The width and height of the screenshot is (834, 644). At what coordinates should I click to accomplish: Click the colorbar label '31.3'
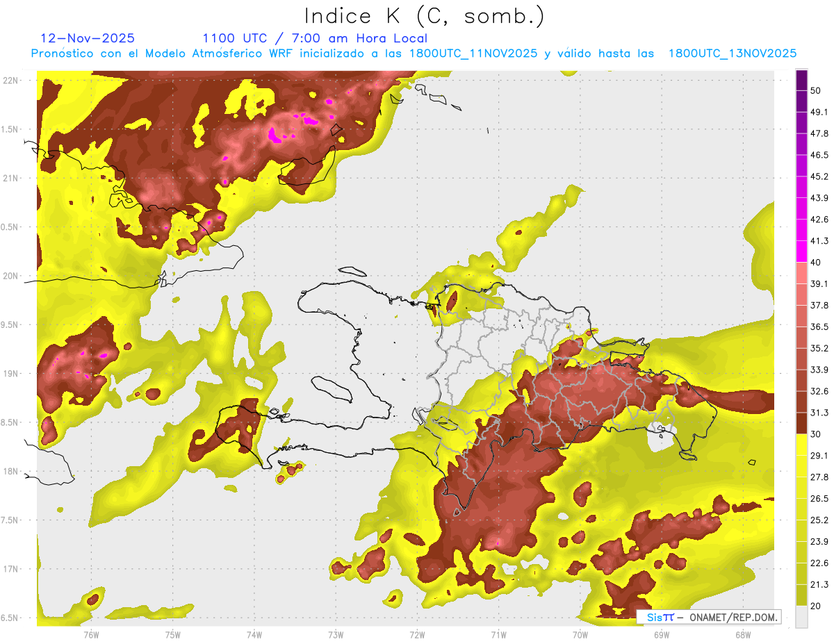[x=819, y=413]
